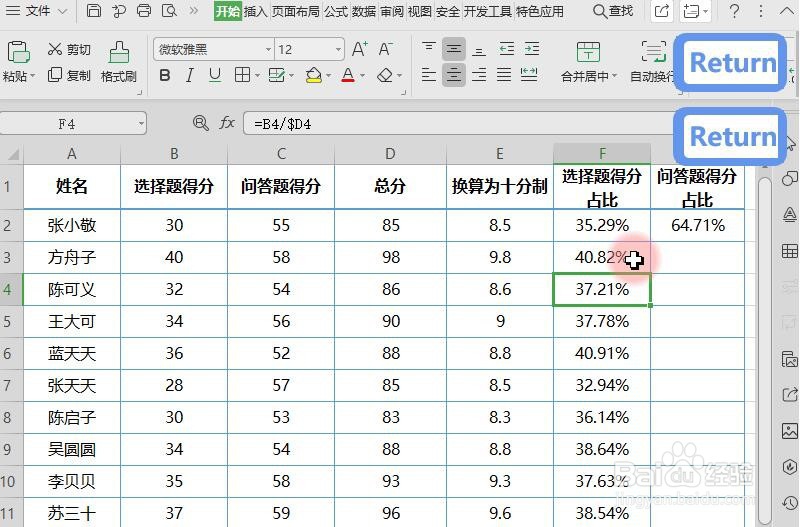Viewport: 800px width, 527px height.
Task: Click the fx insert function icon
Action: click(227, 123)
